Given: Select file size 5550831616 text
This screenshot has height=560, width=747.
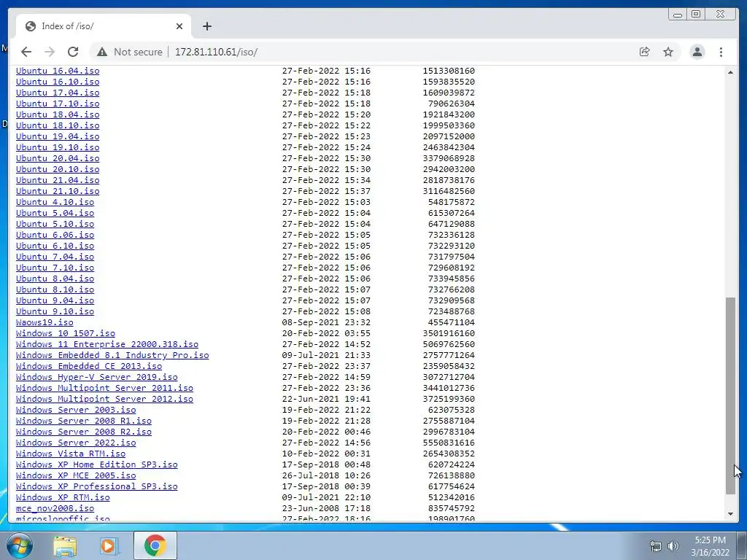Looking at the screenshot, I should coord(449,443).
